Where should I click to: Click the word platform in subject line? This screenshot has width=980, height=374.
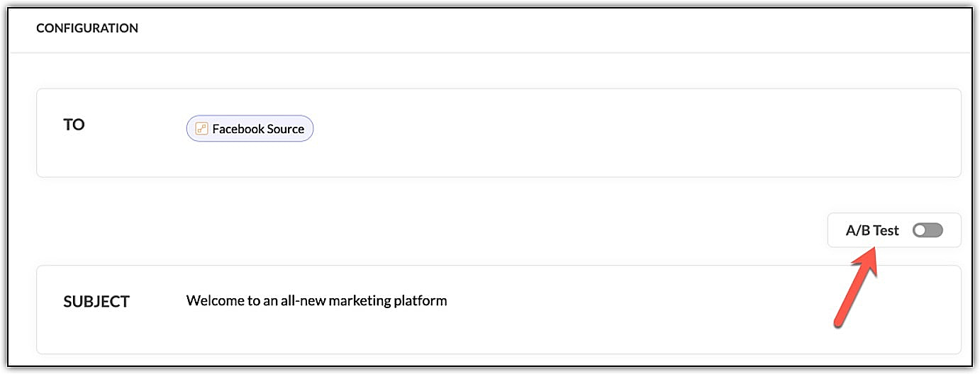pos(421,301)
